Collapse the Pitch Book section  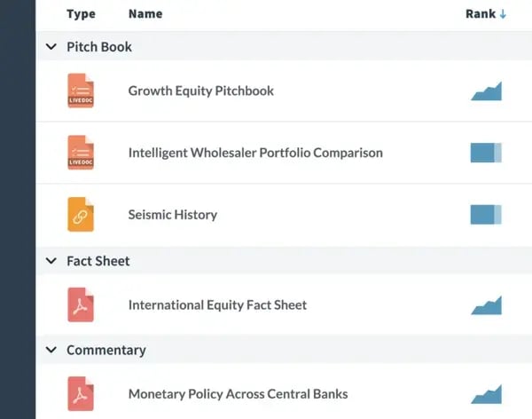pos(51,47)
